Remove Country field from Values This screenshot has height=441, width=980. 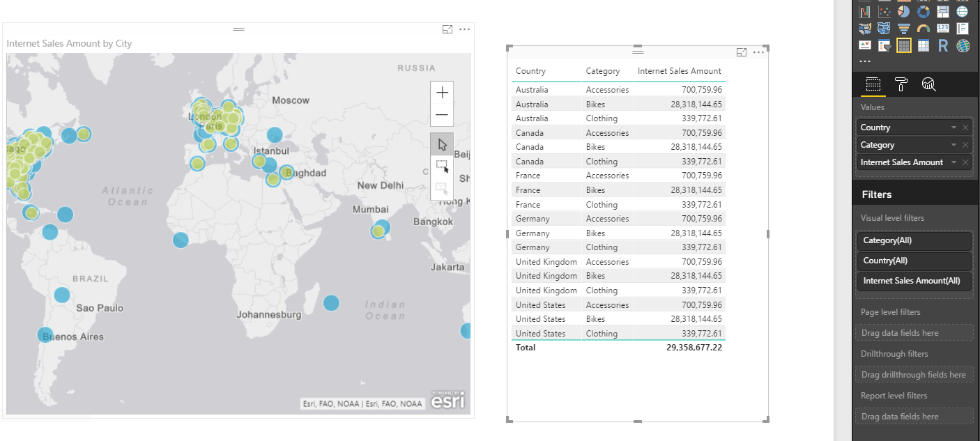(965, 127)
